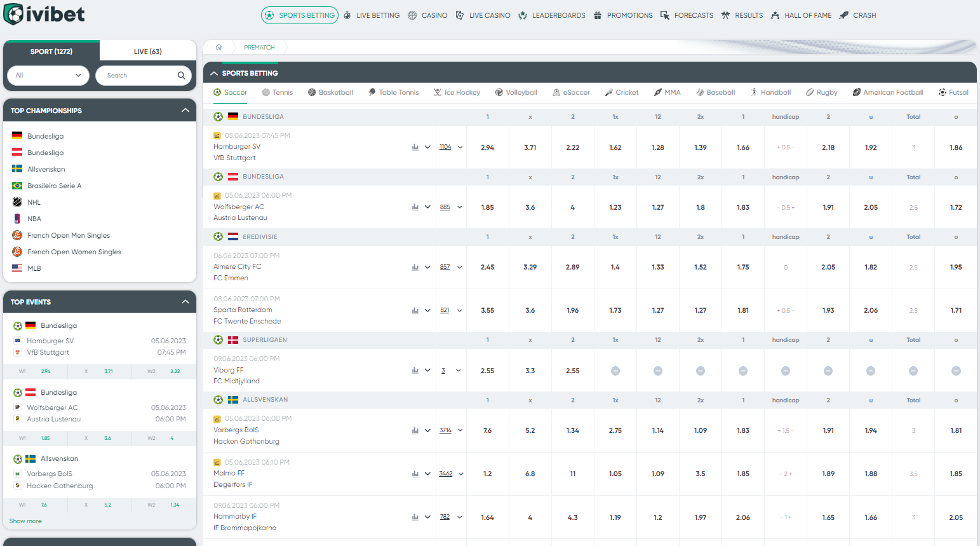980x546 pixels.
Task: Open Live Casino page
Action: coord(483,15)
